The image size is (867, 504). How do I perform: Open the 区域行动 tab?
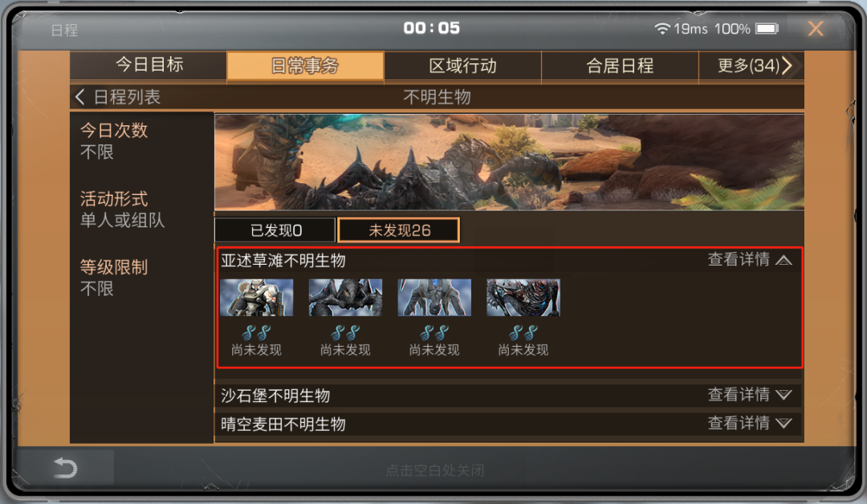463,66
